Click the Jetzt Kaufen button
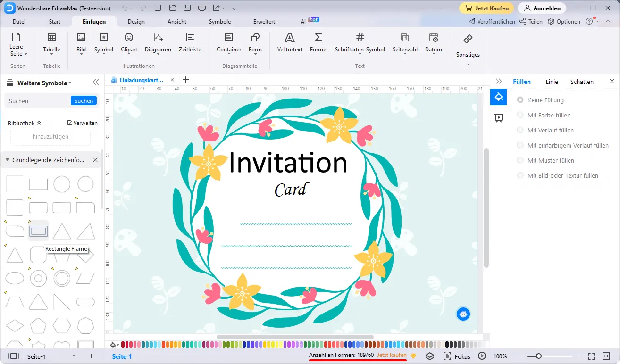The image size is (620, 364). tap(487, 8)
